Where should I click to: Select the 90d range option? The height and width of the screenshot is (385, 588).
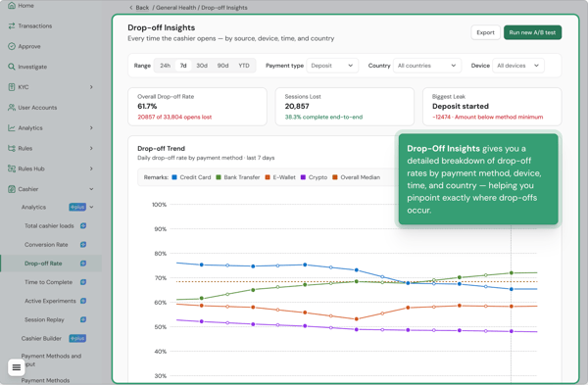point(222,66)
